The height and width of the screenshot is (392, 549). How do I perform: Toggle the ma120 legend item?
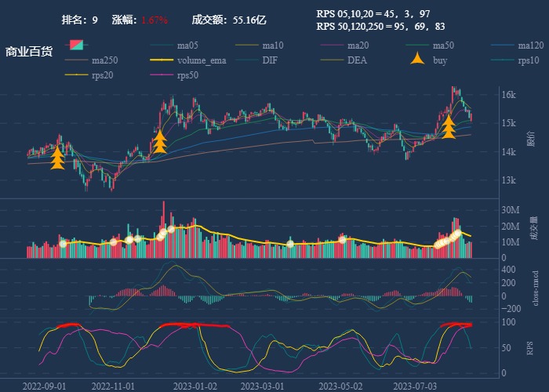tap(531, 45)
